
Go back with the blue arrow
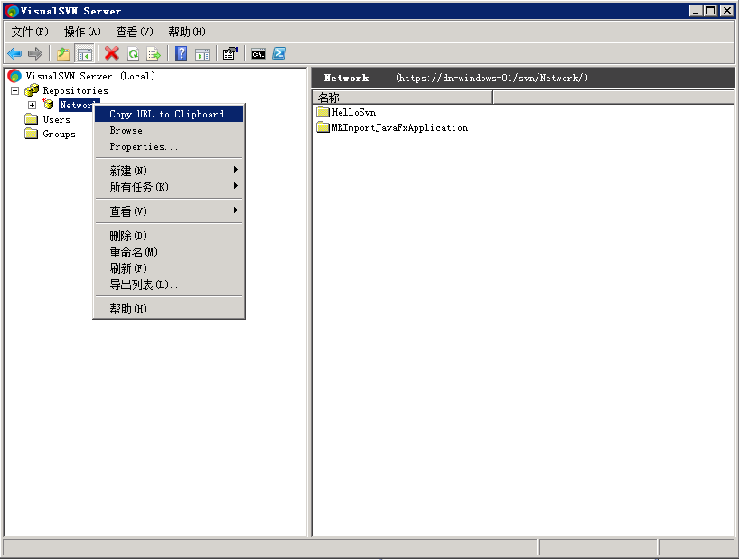click(15, 53)
